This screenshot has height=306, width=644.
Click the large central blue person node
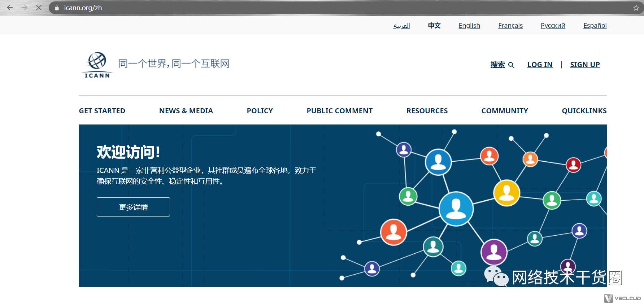(x=456, y=209)
